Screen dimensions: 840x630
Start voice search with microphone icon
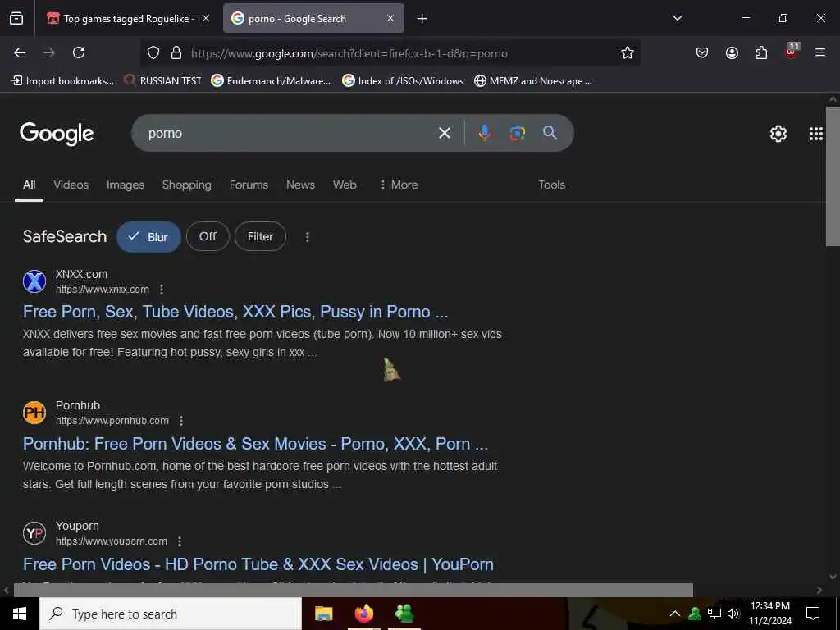(484, 133)
